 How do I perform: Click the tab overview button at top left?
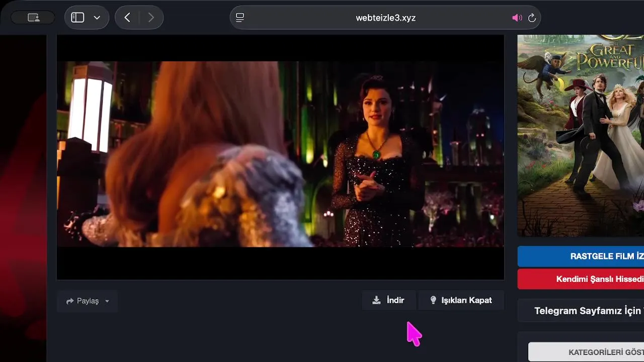pyautogui.click(x=33, y=18)
